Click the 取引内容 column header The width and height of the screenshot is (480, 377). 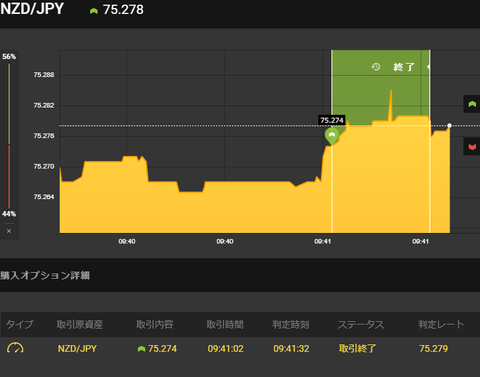click(x=155, y=324)
